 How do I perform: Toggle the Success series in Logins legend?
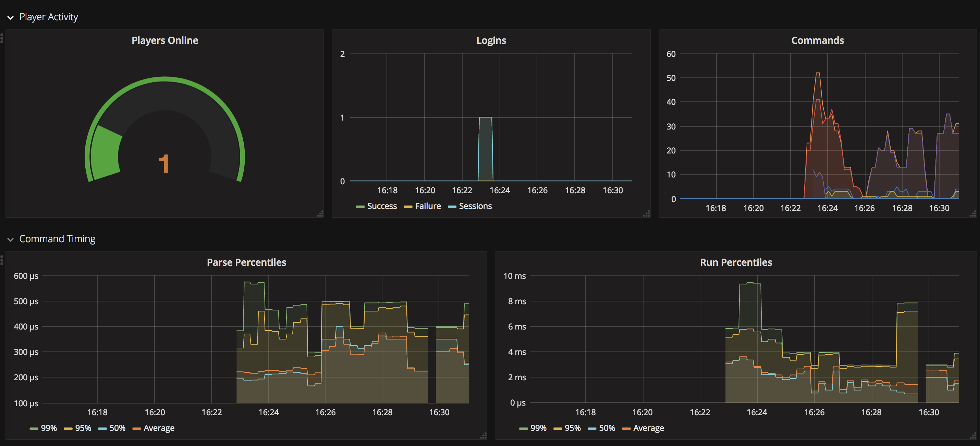pos(382,206)
